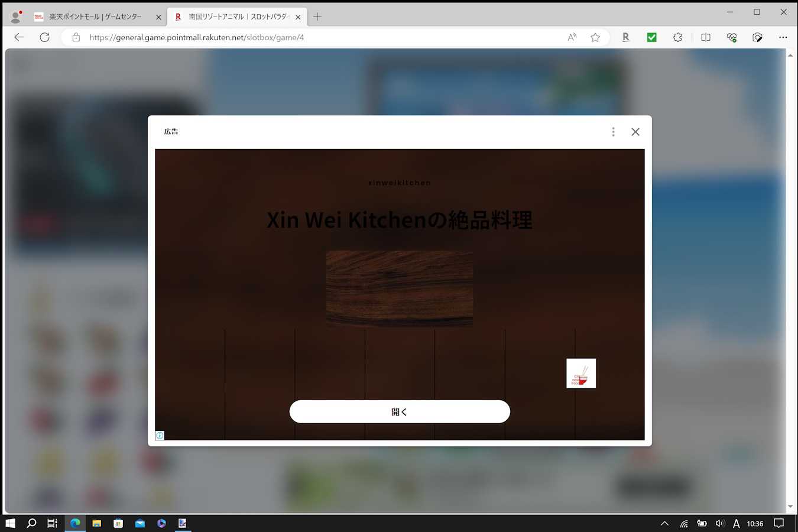Image resolution: width=798 pixels, height=532 pixels.
Task: Open the browser profile icon
Action: tap(16, 17)
